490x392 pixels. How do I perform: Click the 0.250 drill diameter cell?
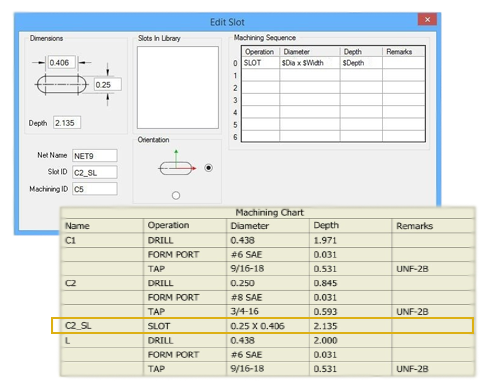click(x=268, y=283)
